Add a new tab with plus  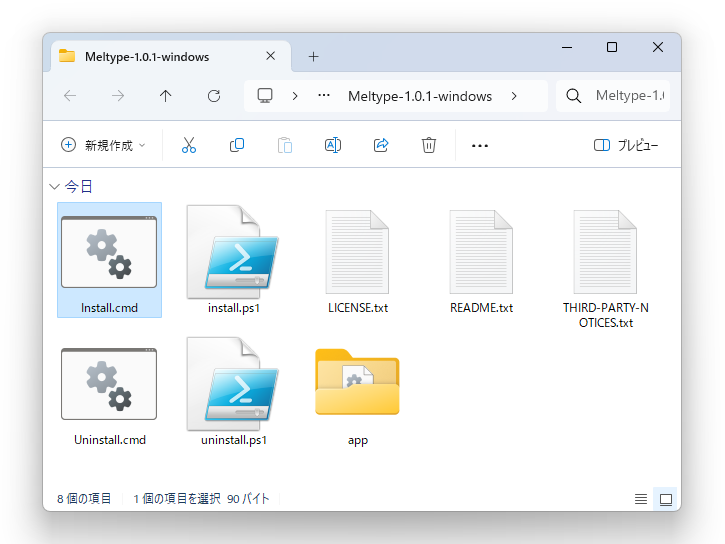[313, 56]
